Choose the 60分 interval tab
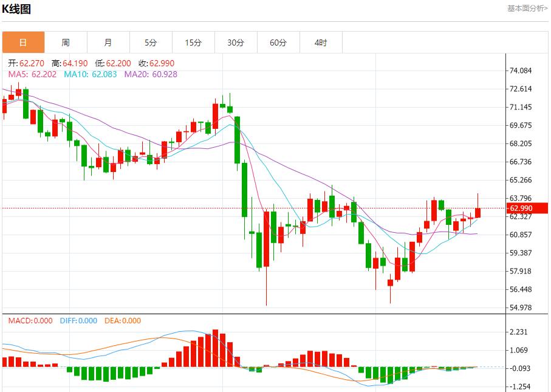This screenshot has height=392, width=551. tap(278, 43)
